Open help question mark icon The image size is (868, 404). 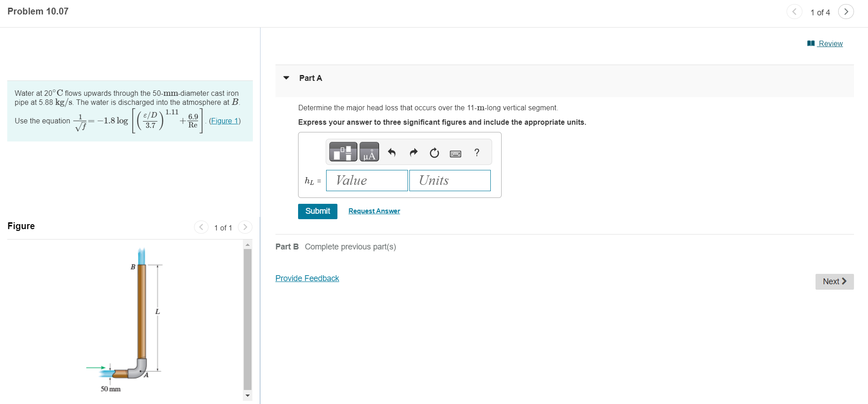[x=477, y=153]
